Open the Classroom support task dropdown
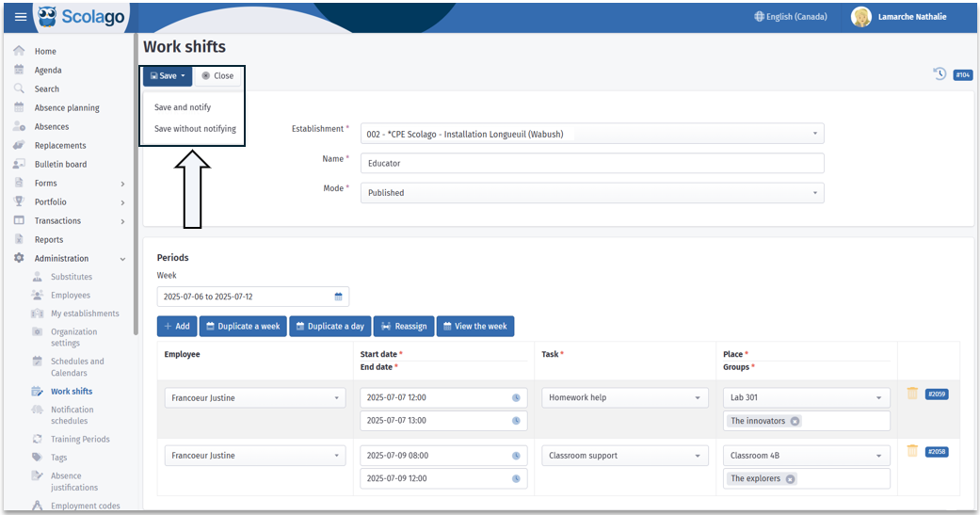 [625, 456]
